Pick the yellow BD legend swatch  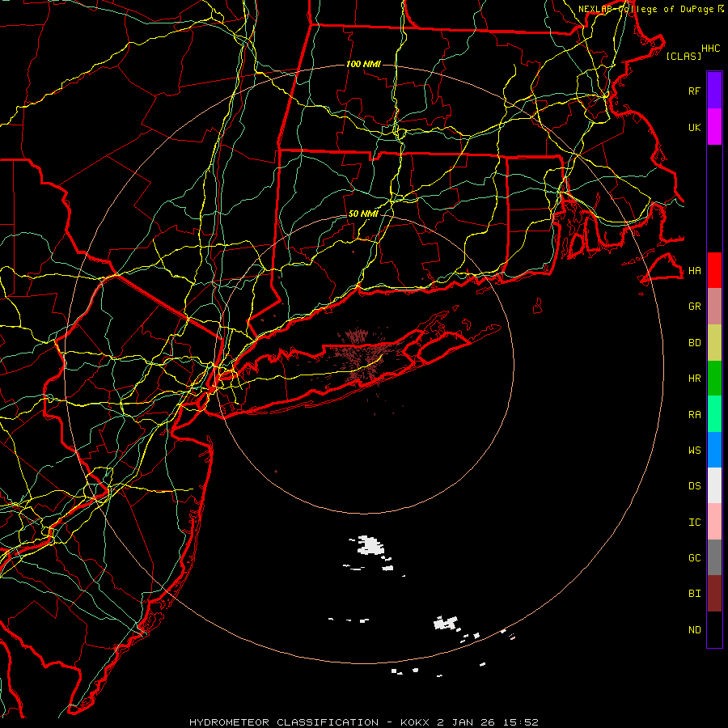pos(714,343)
